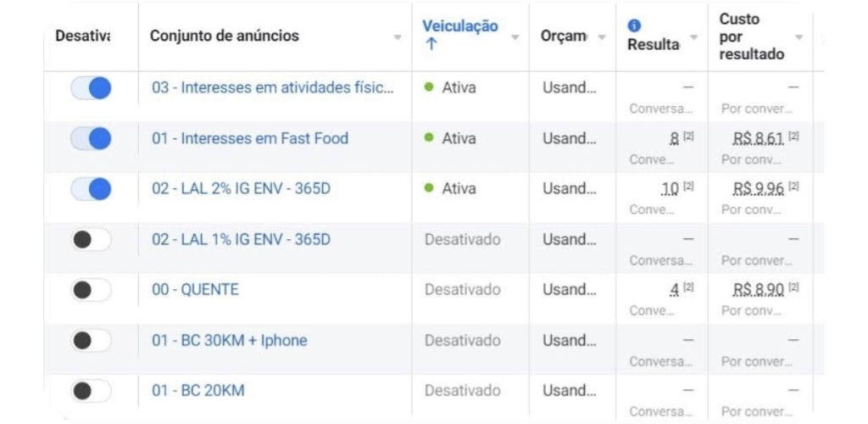Click green status dot for LAL 2% row
This screenshot has height=424, width=868.
tap(428, 188)
